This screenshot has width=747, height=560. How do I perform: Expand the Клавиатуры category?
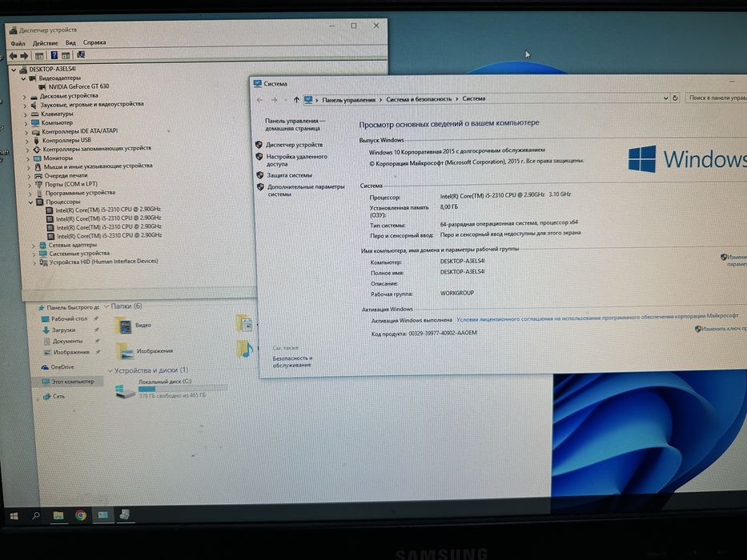click(x=26, y=114)
